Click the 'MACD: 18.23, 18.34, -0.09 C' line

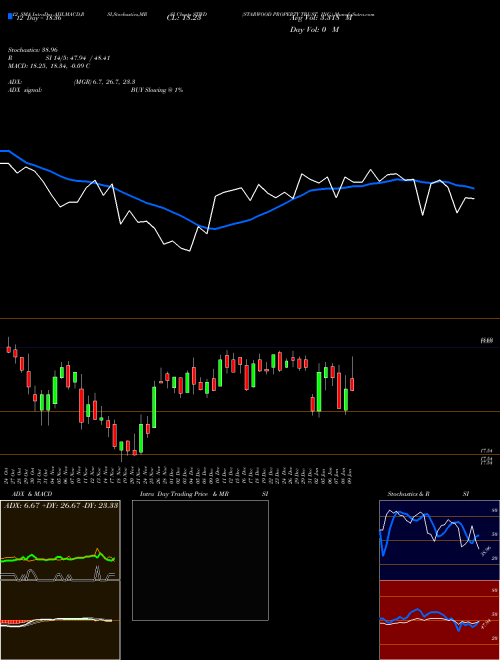click(x=49, y=66)
